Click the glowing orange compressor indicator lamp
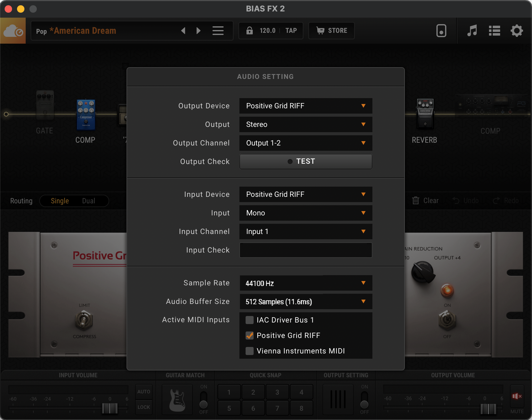 pyautogui.click(x=447, y=290)
